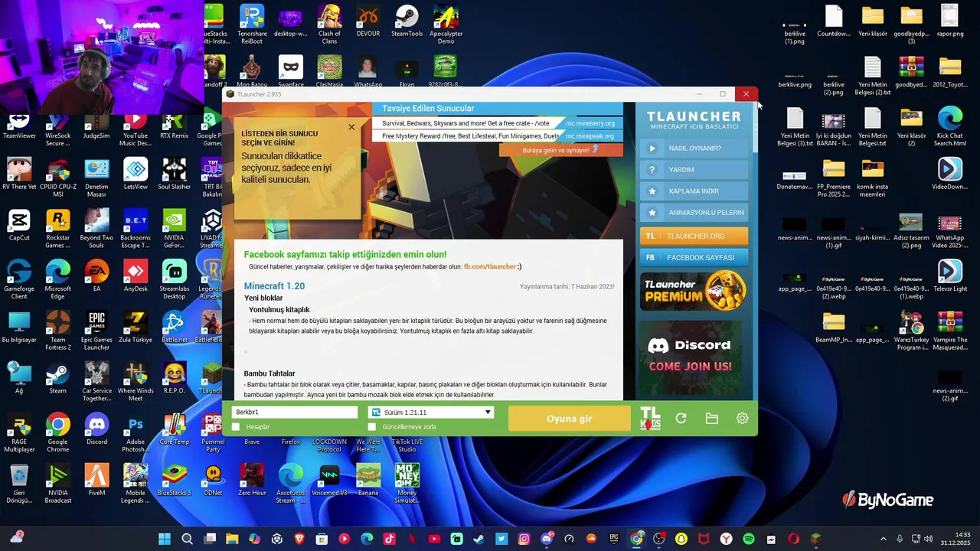Open Voicemod V3 desktop icon
Image resolution: width=980 pixels, height=551 pixels.
coord(329,480)
